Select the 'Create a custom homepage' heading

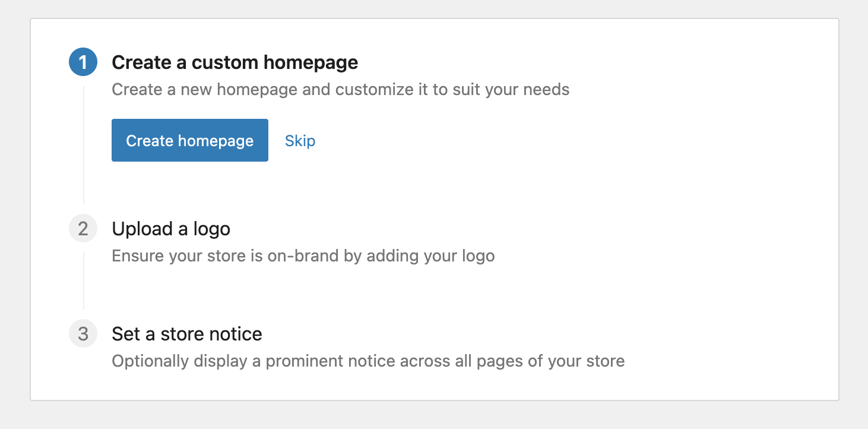pos(235,62)
